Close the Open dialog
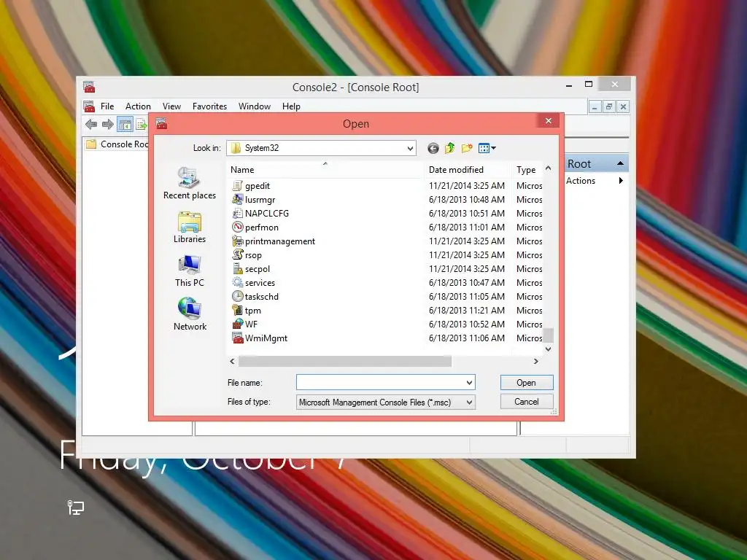Image resolution: width=747 pixels, height=560 pixels. (549, 121)
